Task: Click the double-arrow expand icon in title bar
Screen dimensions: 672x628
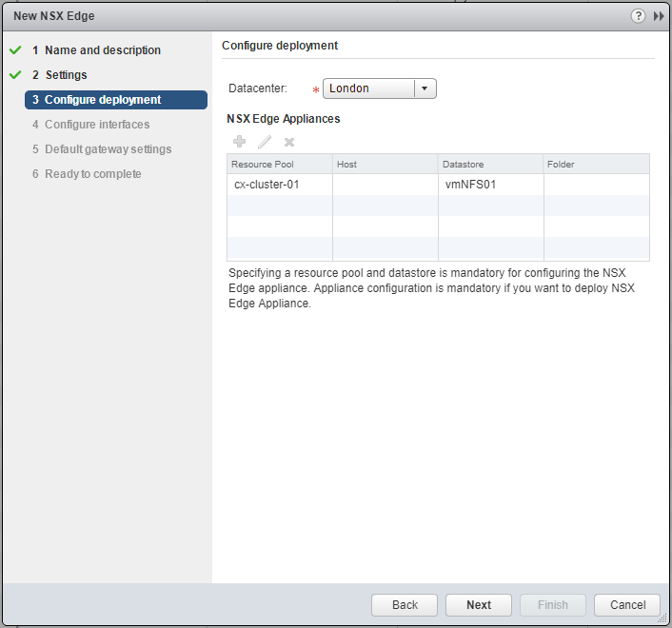Action: point(658,16)
